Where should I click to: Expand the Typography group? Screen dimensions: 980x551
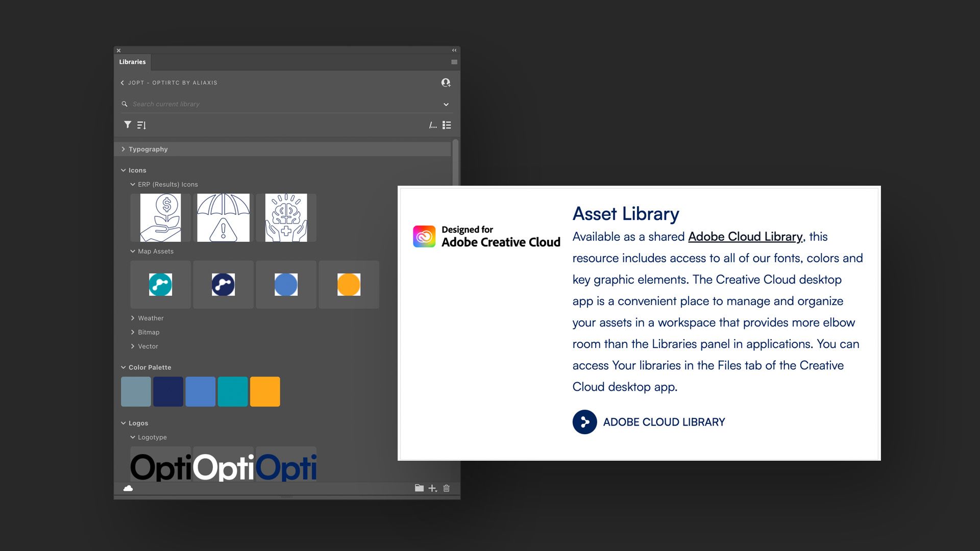click(123, 149)
